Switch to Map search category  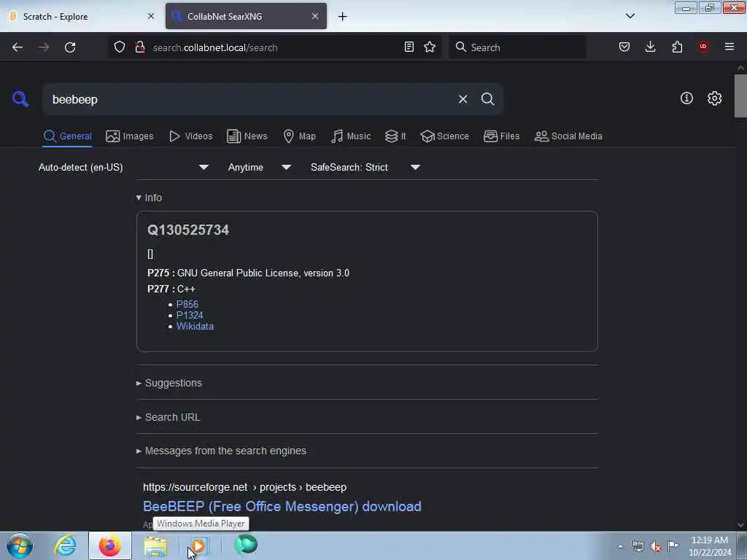[299, 136]
